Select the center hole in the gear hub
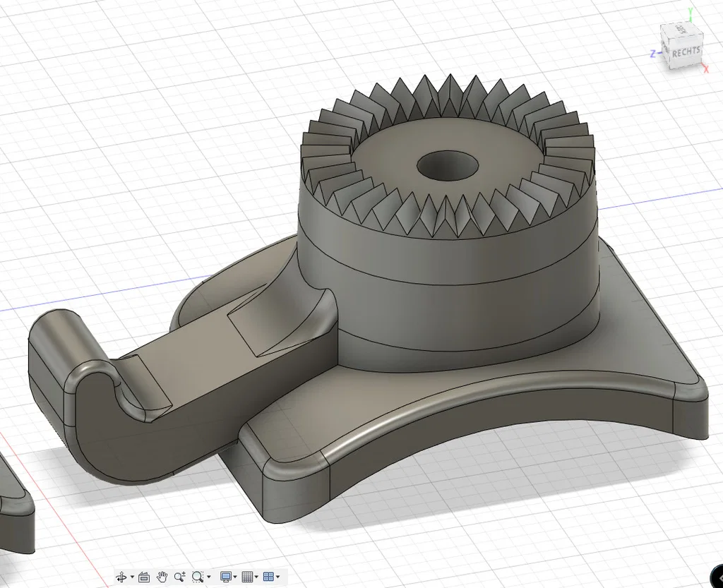Screen dimensions: 723x588 coord(447,165)
